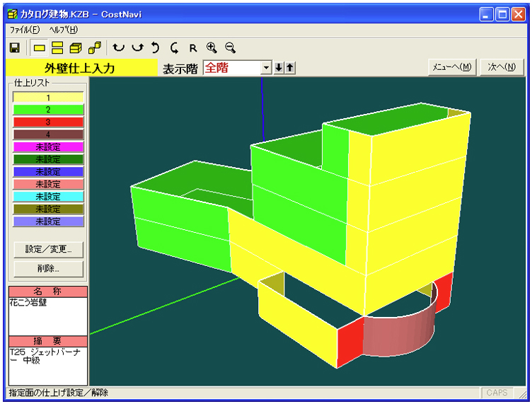532x404 pixels.
Task: Select the cyan 未設定 finish swatch
Action: [48, 196]
